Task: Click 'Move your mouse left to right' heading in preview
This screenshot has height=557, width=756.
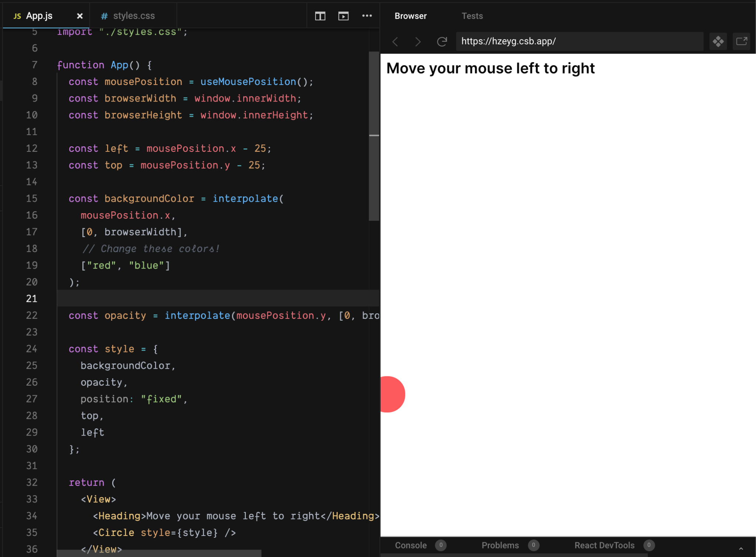Action: [490, 68]
